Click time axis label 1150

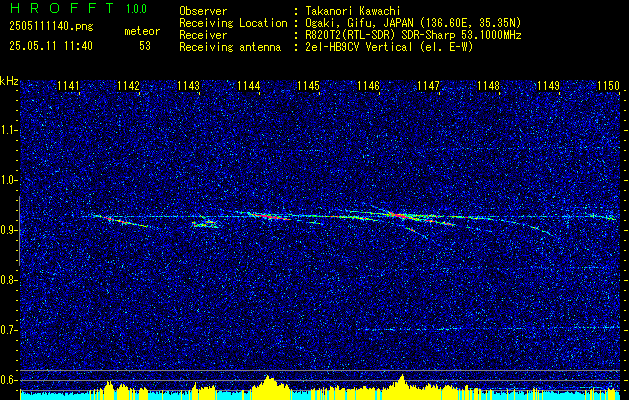(x=609, y=86)
